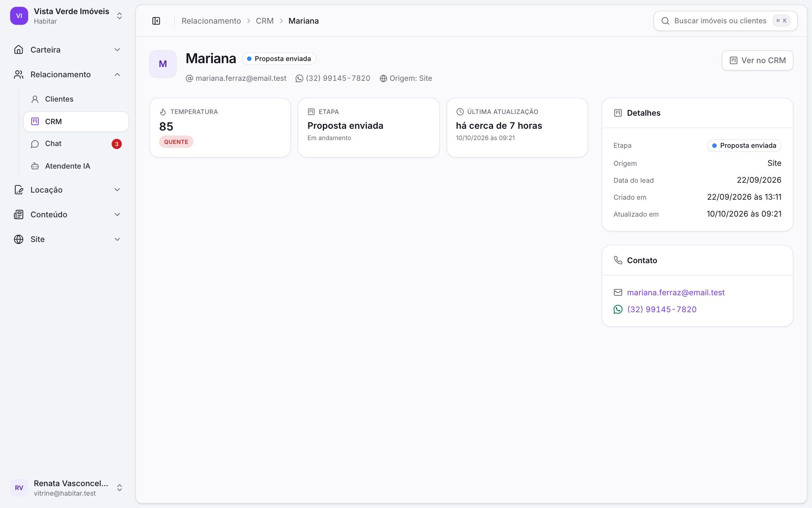This screenshot has height=508, width=812.
Task: Focus the Buscar imóveis ou clientes field
Action: point(725,21)
